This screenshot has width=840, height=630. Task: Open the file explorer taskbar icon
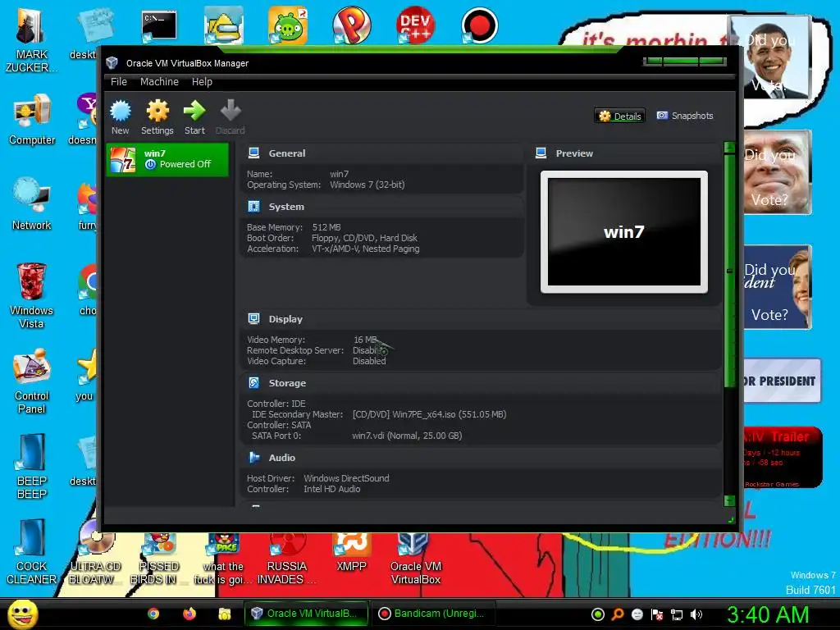225,614
